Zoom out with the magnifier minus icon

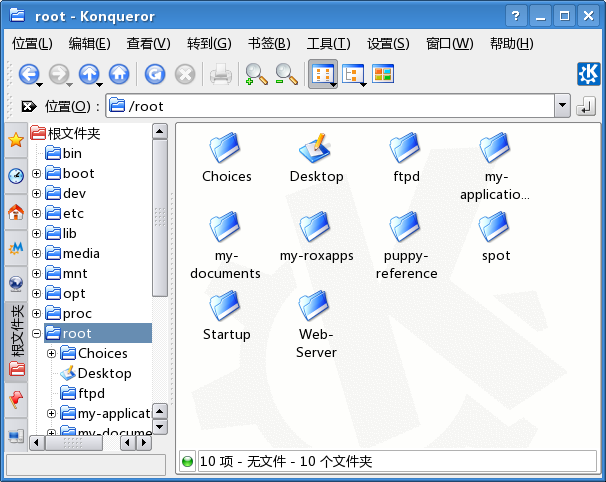(286, 74)
